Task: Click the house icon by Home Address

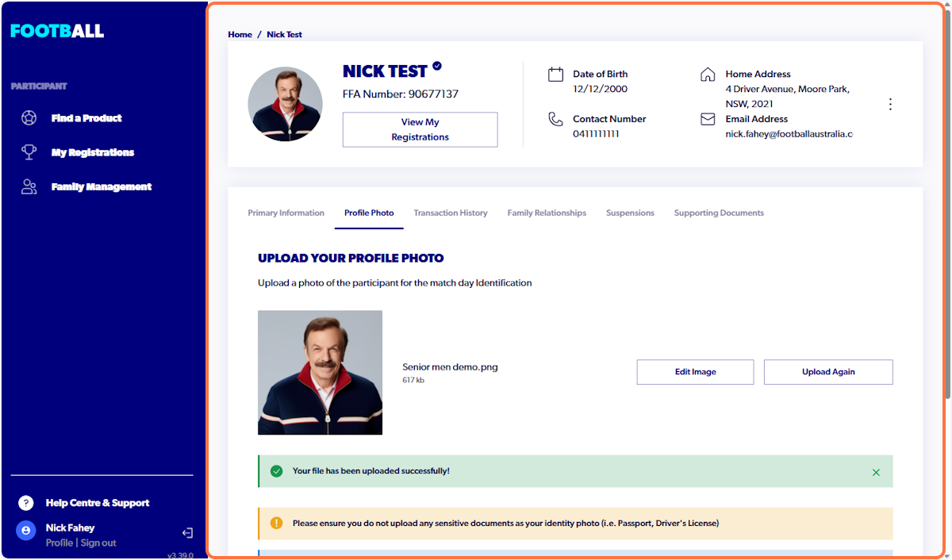Action: pos(708,75)
